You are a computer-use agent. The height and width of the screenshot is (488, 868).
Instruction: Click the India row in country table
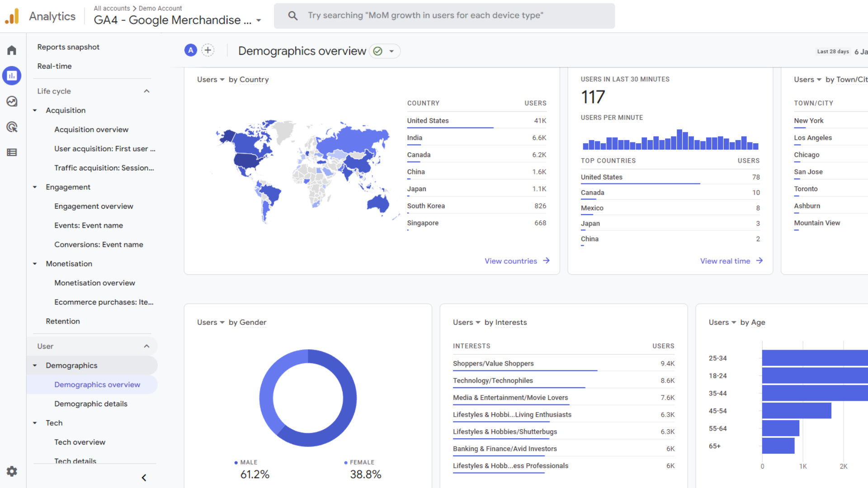476,138
